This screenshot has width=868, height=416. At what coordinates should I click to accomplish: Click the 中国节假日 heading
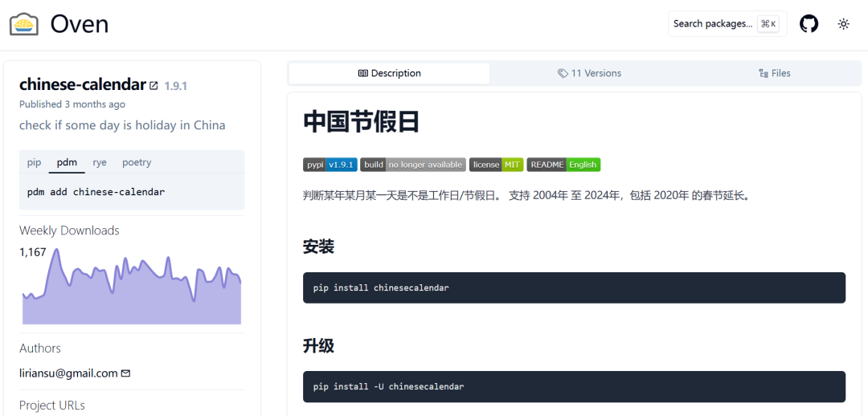[361, 122]
